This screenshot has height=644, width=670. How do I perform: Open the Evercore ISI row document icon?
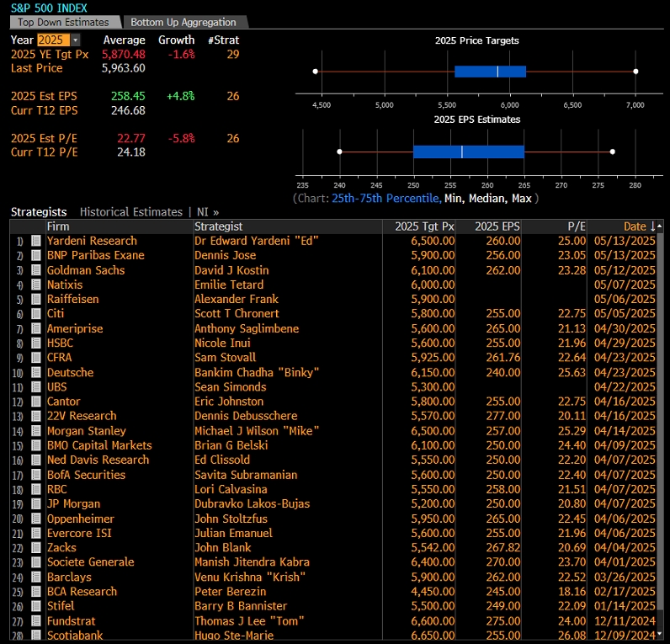pos(36,534)
